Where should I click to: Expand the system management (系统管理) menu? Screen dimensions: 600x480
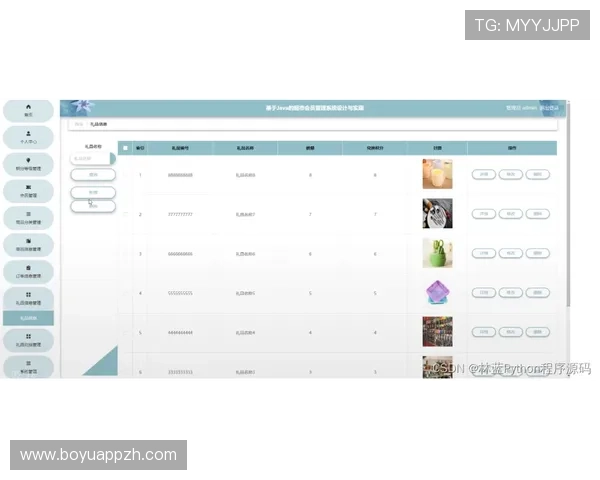click(28, 367)
